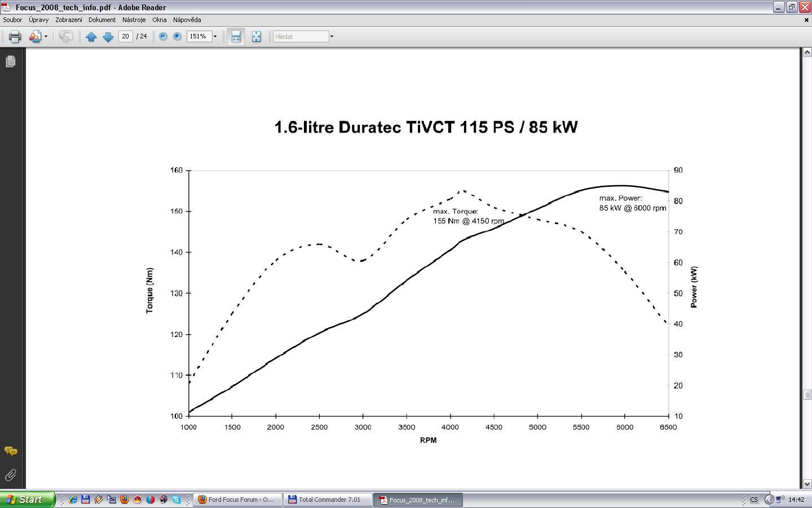Viewport: 812px width, 508px height.
Task: Open the Attachments paperclip panel
Action: (x=10, y=475)
